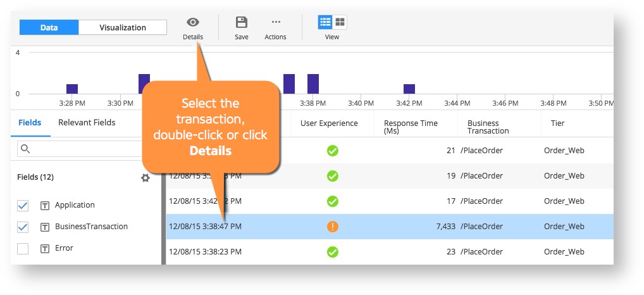Click text-type icon beside Error field
This screenshot has height=295, width=644.
point(45,249)
